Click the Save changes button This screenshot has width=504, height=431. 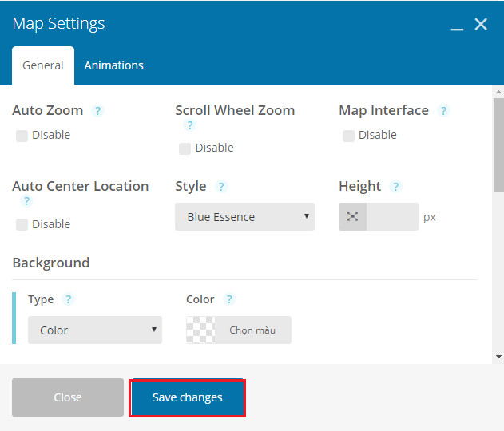point(188,398)
